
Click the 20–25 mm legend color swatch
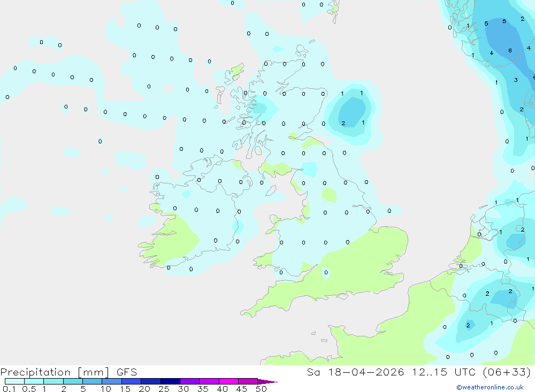tap(150, 381)
